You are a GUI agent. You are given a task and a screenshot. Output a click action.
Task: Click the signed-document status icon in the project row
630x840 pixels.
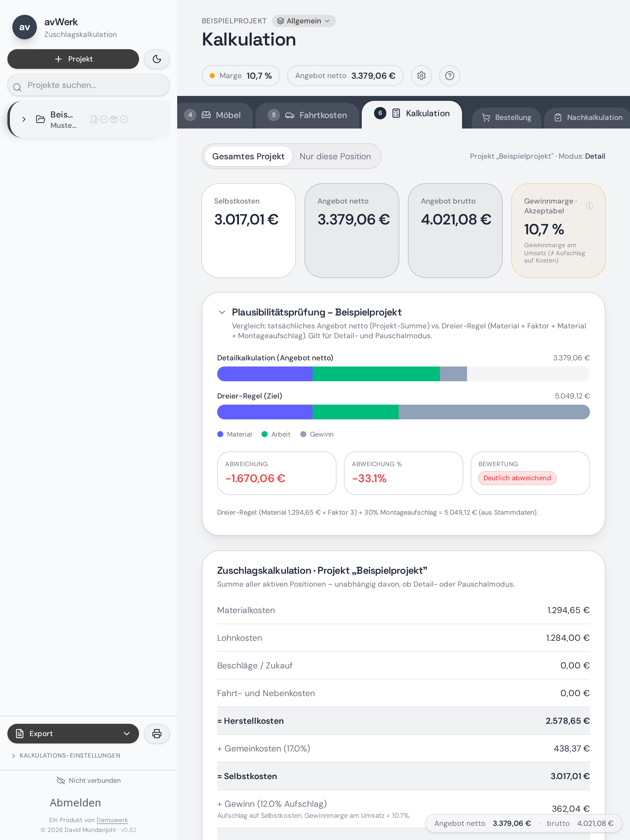pos(94,119)
